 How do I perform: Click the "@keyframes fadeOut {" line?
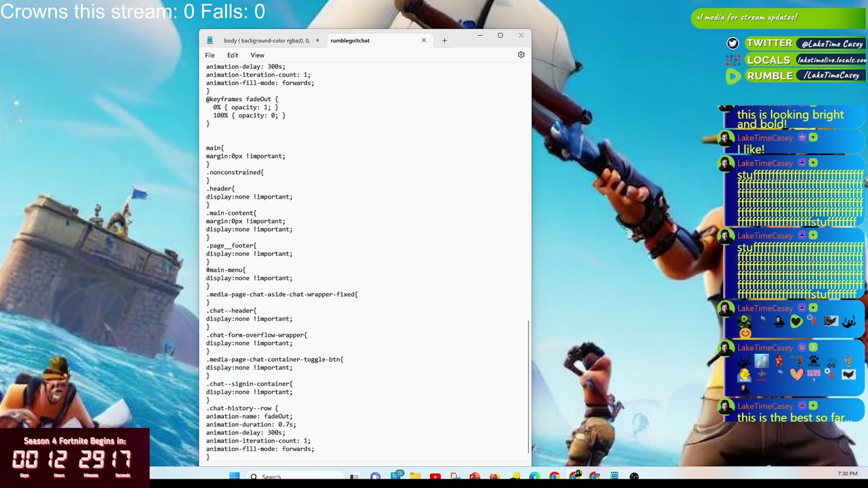(242, 99)
